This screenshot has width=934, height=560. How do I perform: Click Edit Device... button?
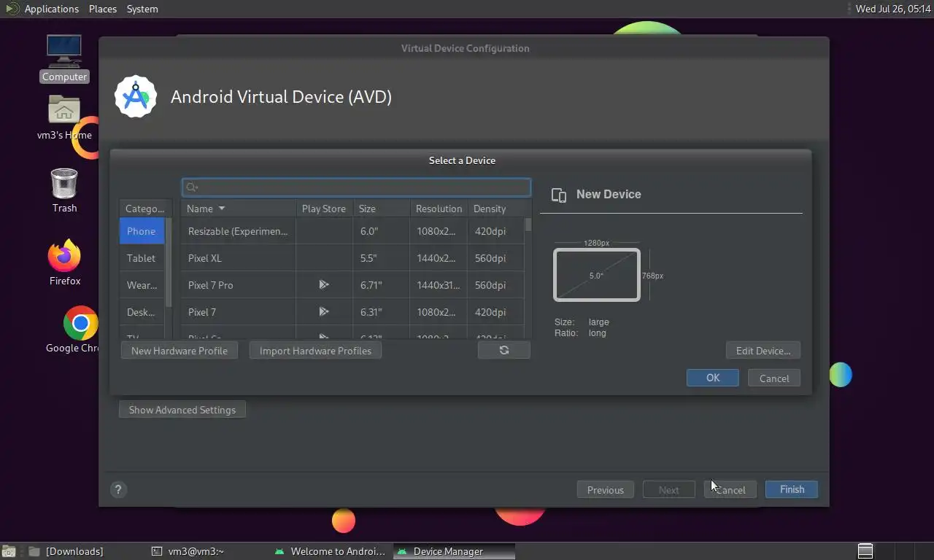tap(763, 351)
